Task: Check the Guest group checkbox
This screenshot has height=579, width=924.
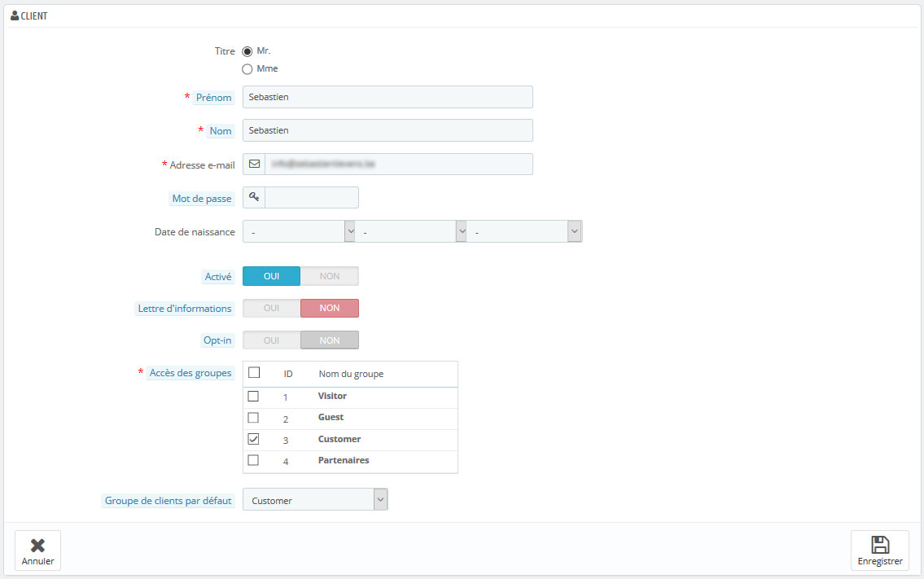Action: click(253, 418)
